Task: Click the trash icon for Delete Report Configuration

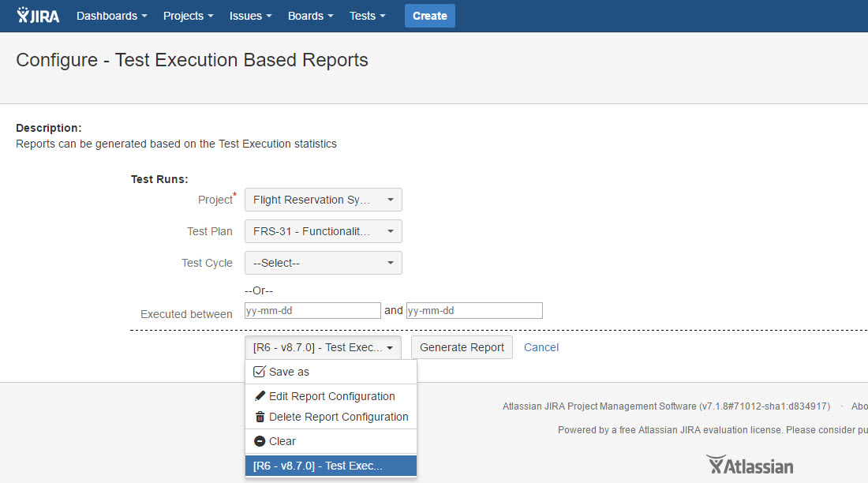Action: (260, 417)
